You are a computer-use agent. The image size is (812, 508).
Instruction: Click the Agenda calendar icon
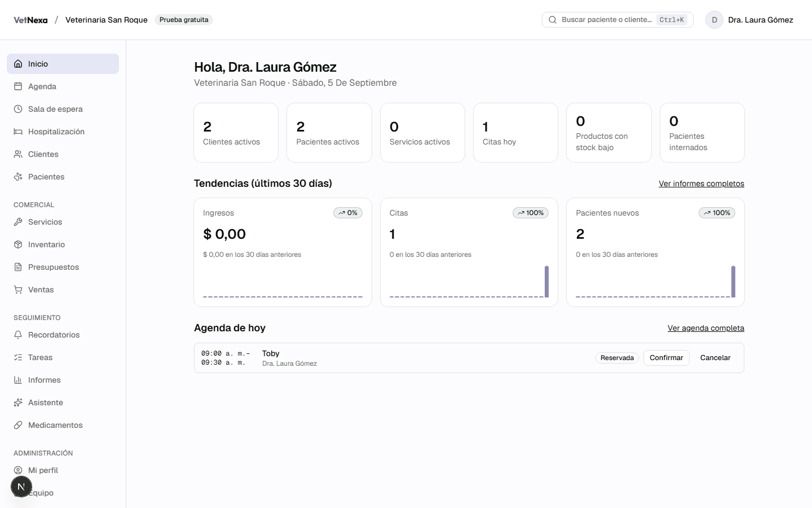pos(18,86)
